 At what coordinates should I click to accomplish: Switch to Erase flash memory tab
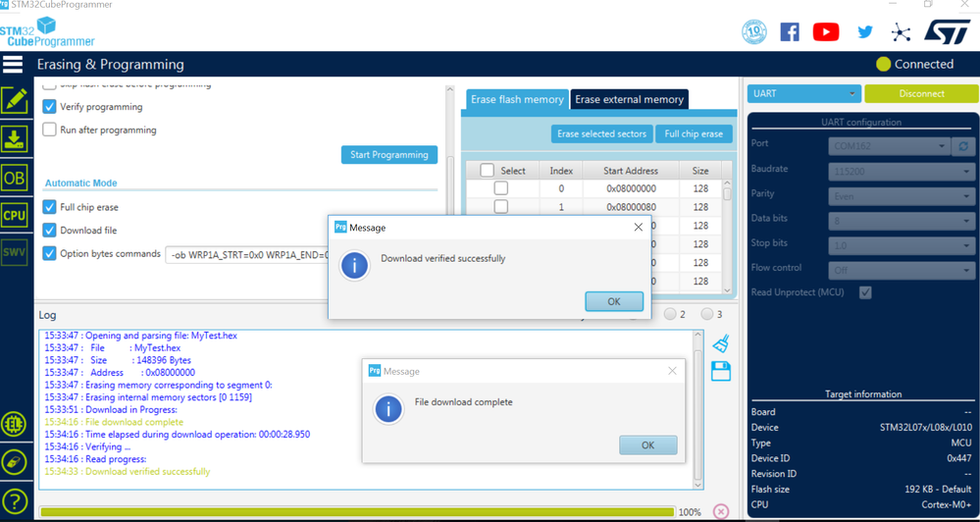click(517, 99)
